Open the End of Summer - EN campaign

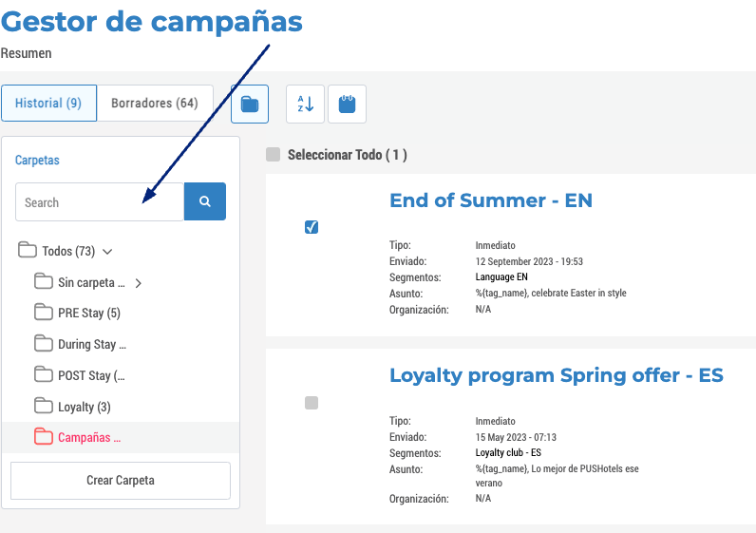click(491, 200)
